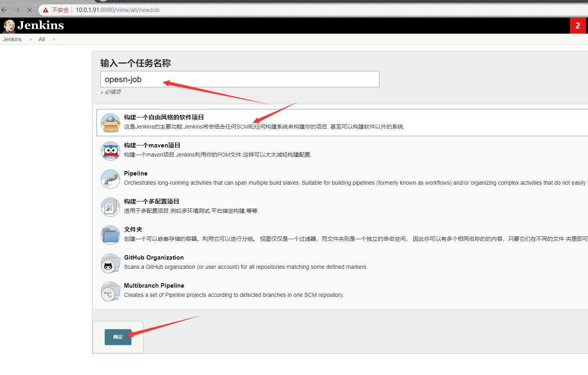Choose 构建一个maven项目 title
Screen dimensions: 588x375
click(152, 145)
